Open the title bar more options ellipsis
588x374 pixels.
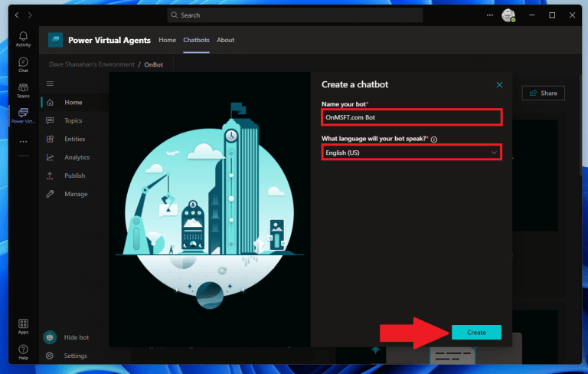coord(490,15)
